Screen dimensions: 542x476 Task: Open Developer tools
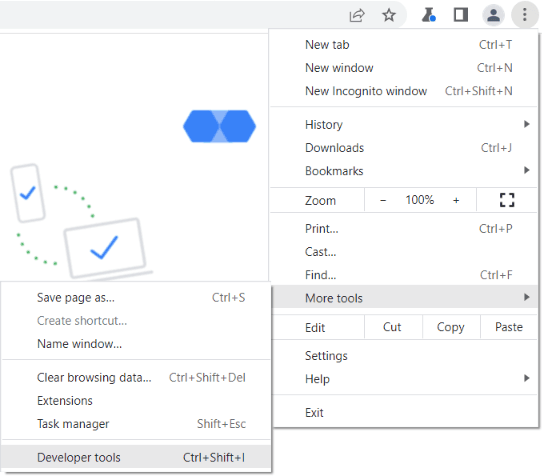(x=136, y=457)
